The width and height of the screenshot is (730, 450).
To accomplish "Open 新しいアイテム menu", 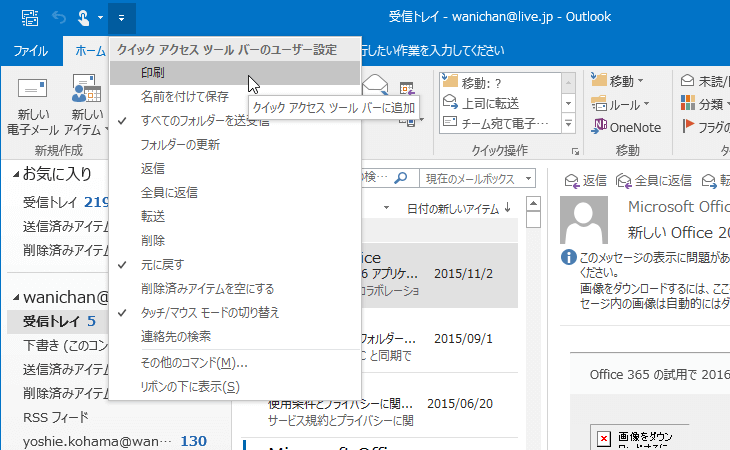I will tap(87, 105).
